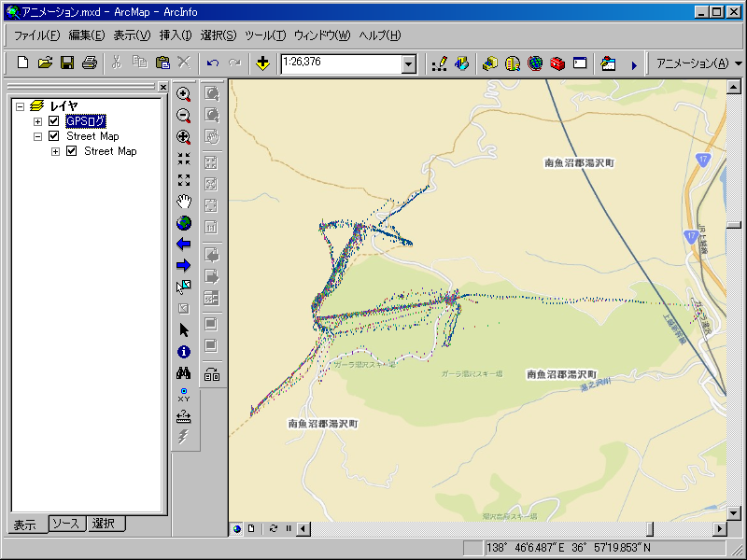Pause map drawing
The height and width of the screenshot is (560, 747).
(x=289, y=528)
